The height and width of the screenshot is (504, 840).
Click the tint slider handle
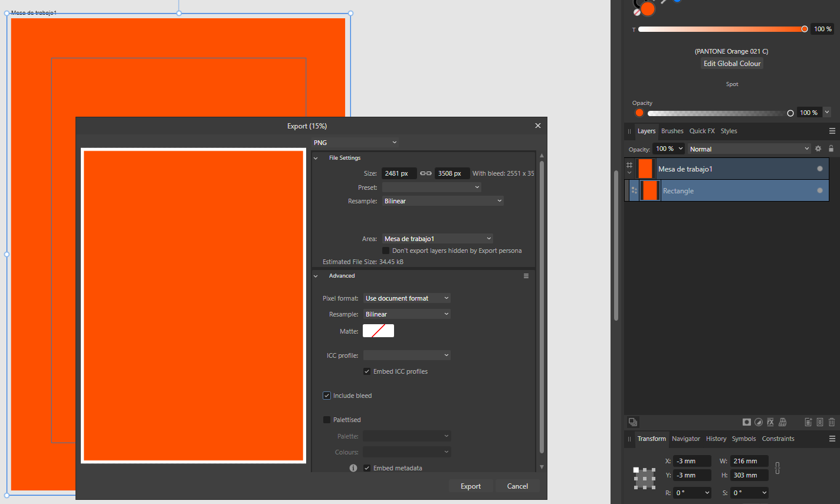pyautogui.click(x=805, y=29)
